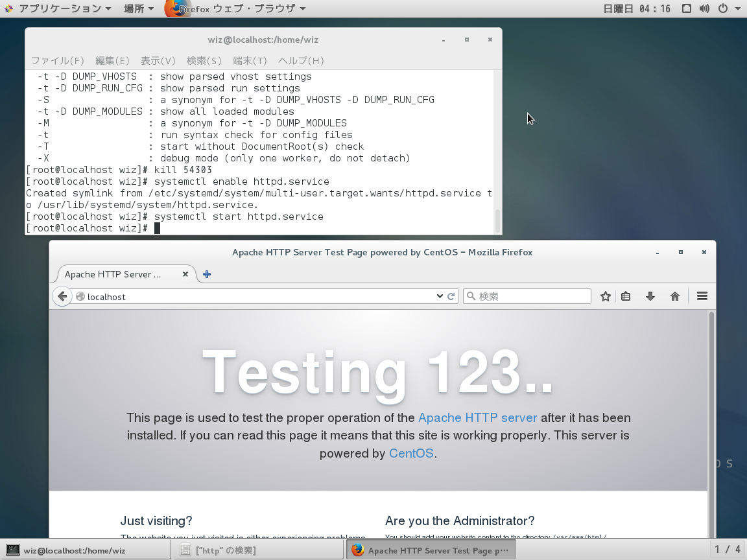Image resolution: width=747 pixels, height=560 pixels.
Task: Click the Firefox page vertical scrollbar
Action: [712, 424]
